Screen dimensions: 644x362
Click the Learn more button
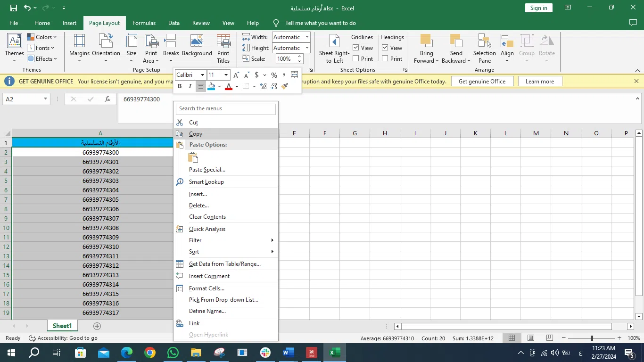click(539, 82)
